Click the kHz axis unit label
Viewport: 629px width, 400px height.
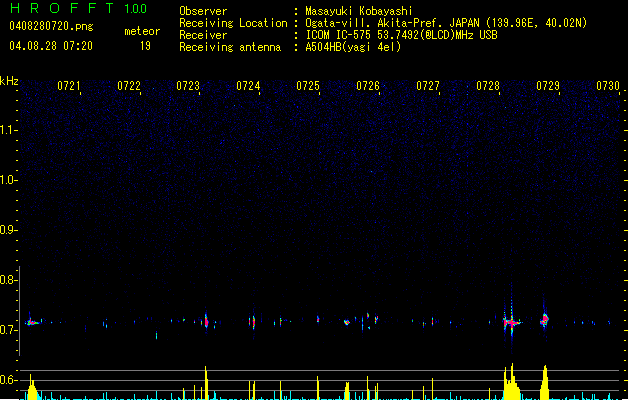pos(9,81)
